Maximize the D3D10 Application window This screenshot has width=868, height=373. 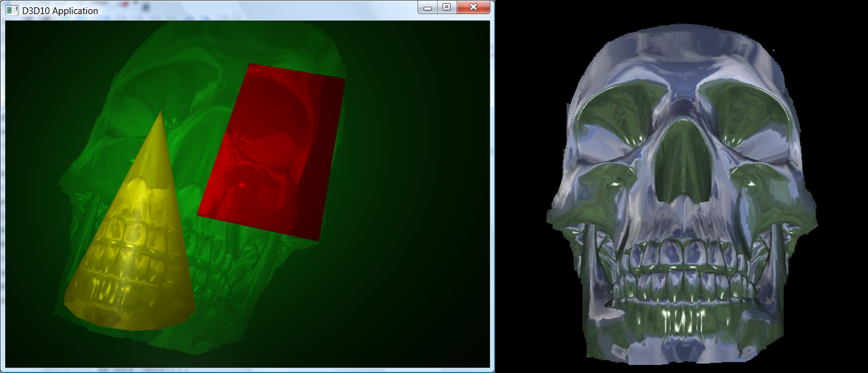point(446,7)
